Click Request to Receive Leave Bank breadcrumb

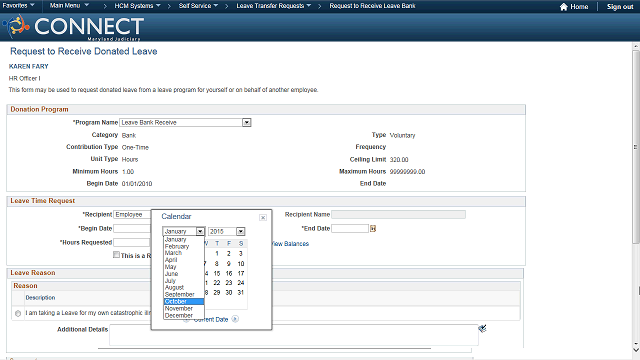[x=372, y=6]
